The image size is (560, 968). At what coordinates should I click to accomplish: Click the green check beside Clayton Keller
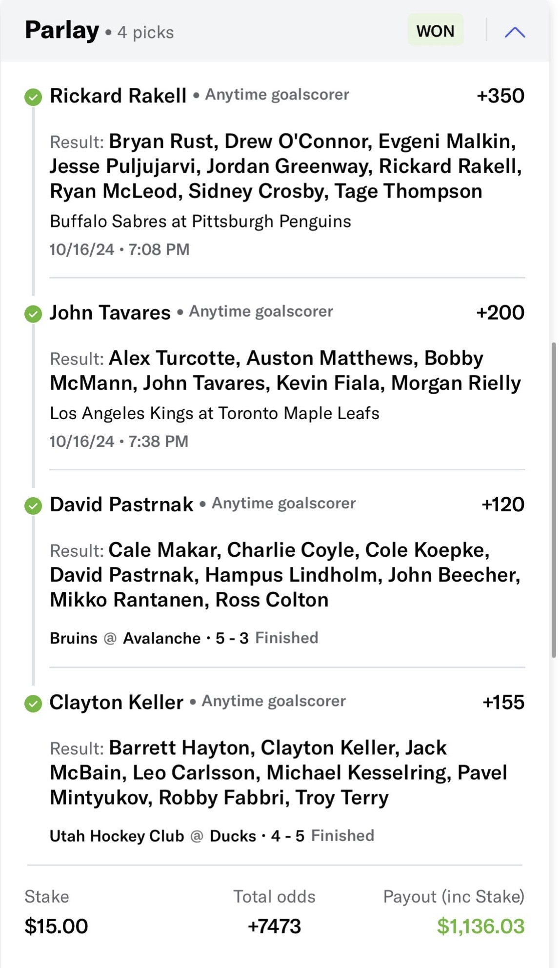pos(33,703)
